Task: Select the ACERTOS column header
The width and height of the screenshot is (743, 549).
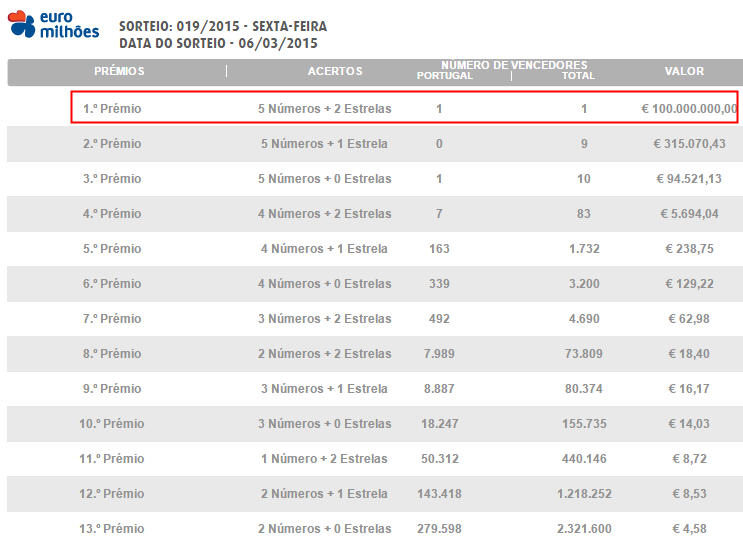Action: click(335, 71)
